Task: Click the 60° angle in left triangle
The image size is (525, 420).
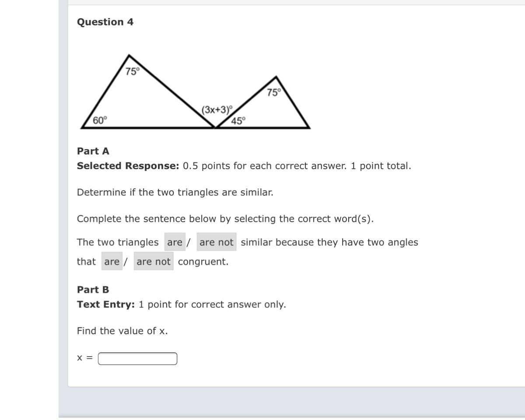Action: coord(100,120)
